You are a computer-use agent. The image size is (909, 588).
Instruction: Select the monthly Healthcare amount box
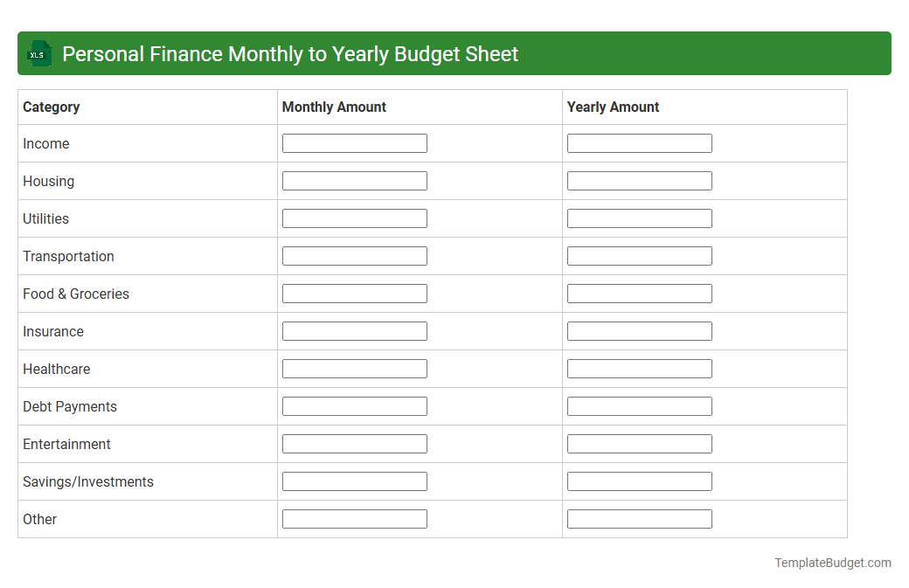pyautogui.click(x=354, y=368)
